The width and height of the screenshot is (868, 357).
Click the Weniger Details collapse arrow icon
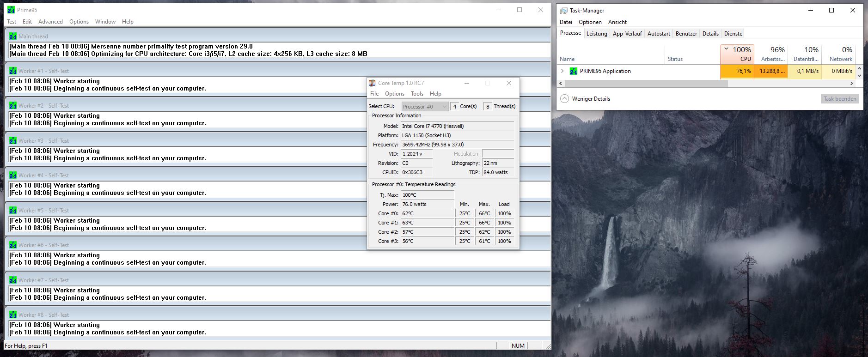[x=564, y=98]
